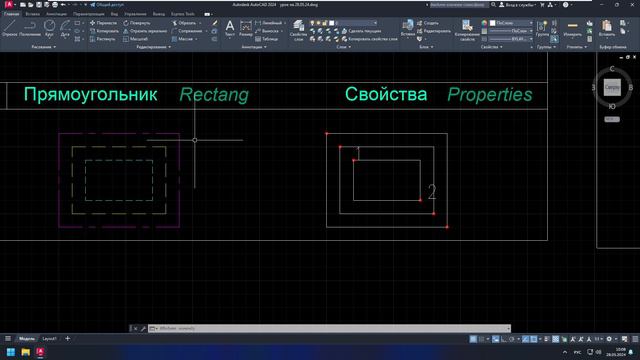The image size is (640, 360).
Task: Click the Повернуть (Rotate) tool
Action: coord(137,23)
